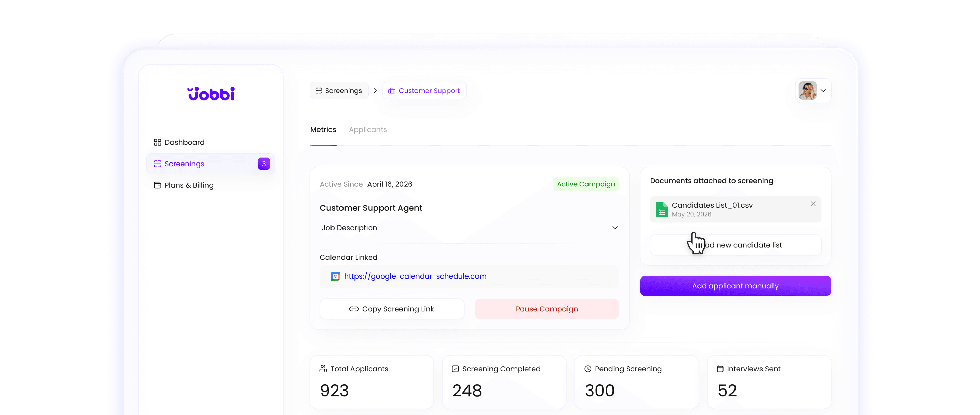980x415 pixels.
Task: Click Copy Screening Link button
Action: (392, 309)
